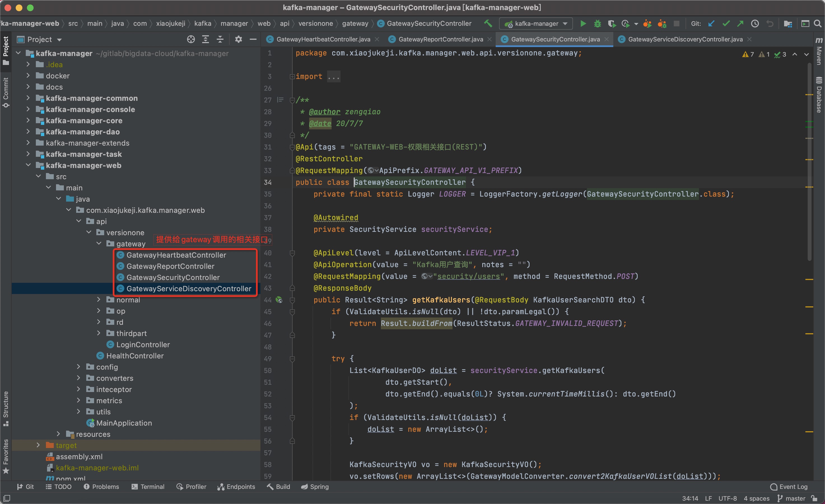Switch to GatewayReportController.java tab
The width and height of the screenshot is (825, 504).
tap(440, 39)
